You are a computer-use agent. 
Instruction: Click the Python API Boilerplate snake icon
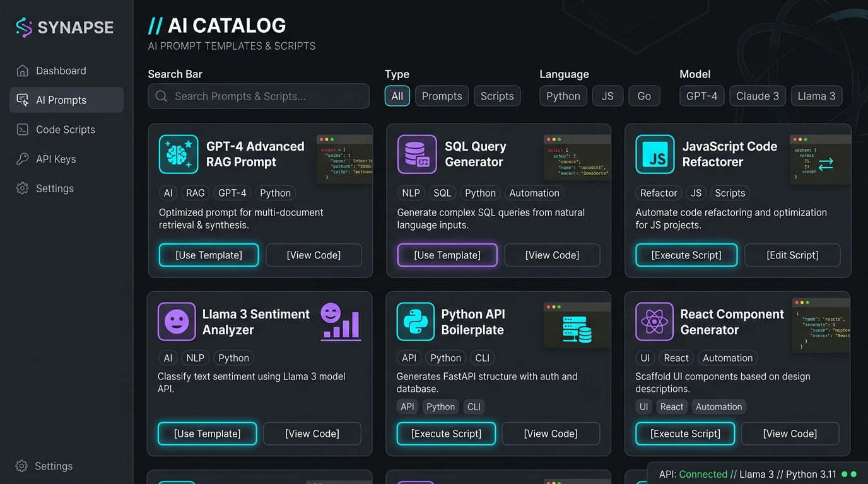pos(416,322)
